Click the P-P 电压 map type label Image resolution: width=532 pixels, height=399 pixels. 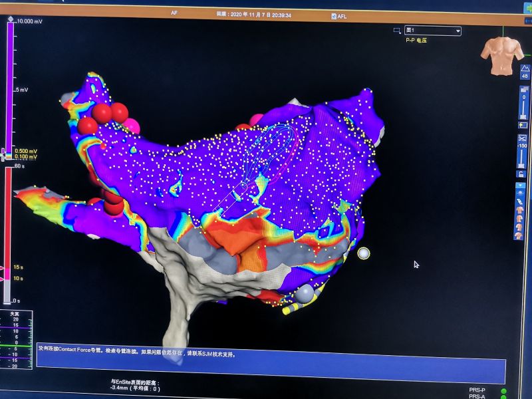click(419, 40)
